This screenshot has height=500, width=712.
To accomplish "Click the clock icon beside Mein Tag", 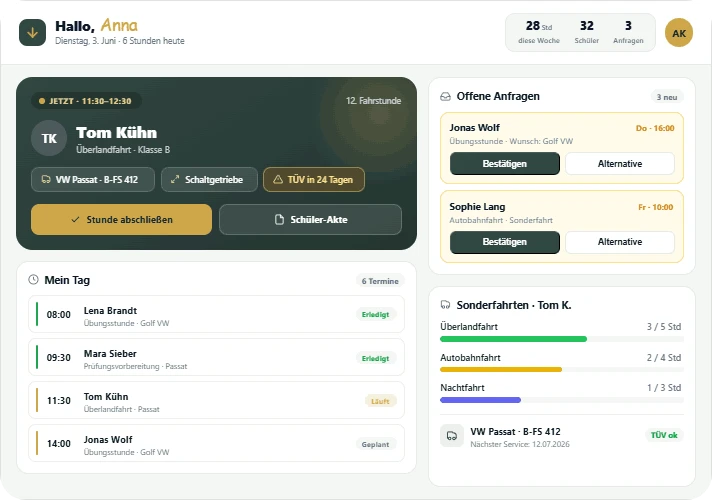I will (x=34, y=280).
